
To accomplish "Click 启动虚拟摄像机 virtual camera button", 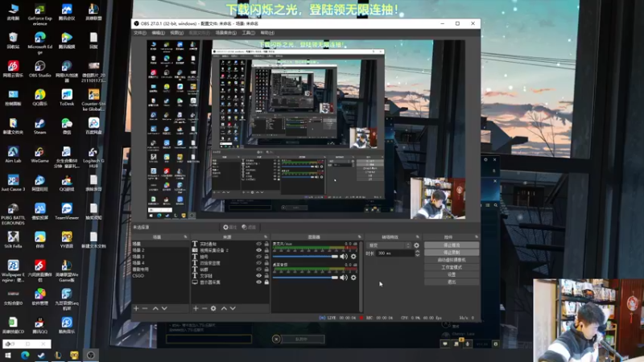I will 452,260.
